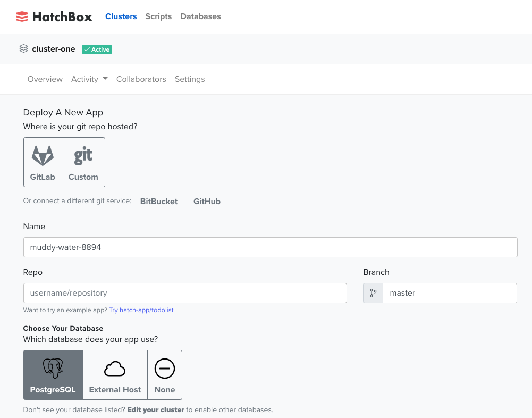Try the hatch-app/todolist example link
Screen dimensions: 532x418
coord(141,310)
